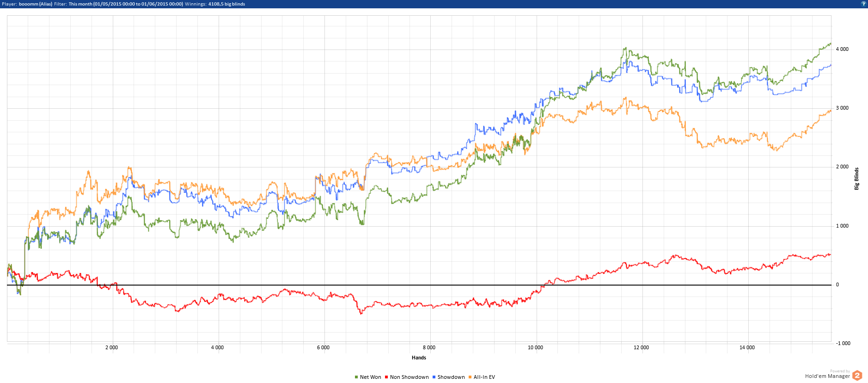Viewport: 868px width, 383px height.
Task: Click "2 000" on the Big Blinds axis
Action: (x=842, y=167)
